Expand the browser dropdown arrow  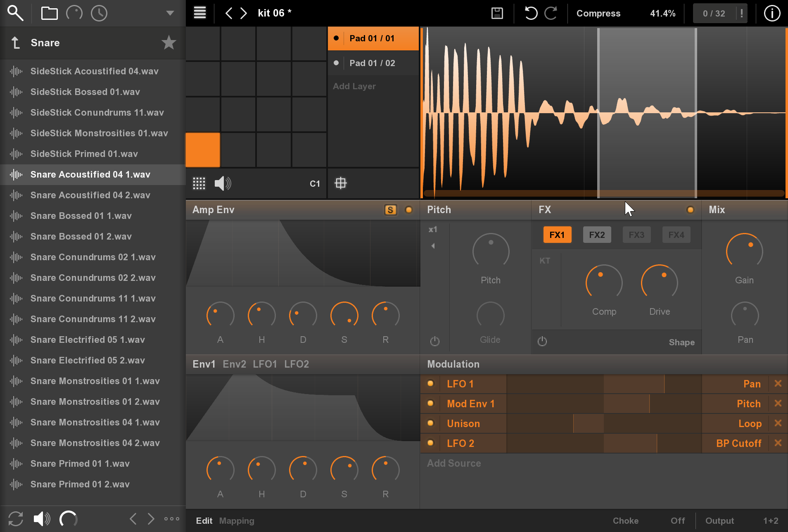click(x=170, y=13)
